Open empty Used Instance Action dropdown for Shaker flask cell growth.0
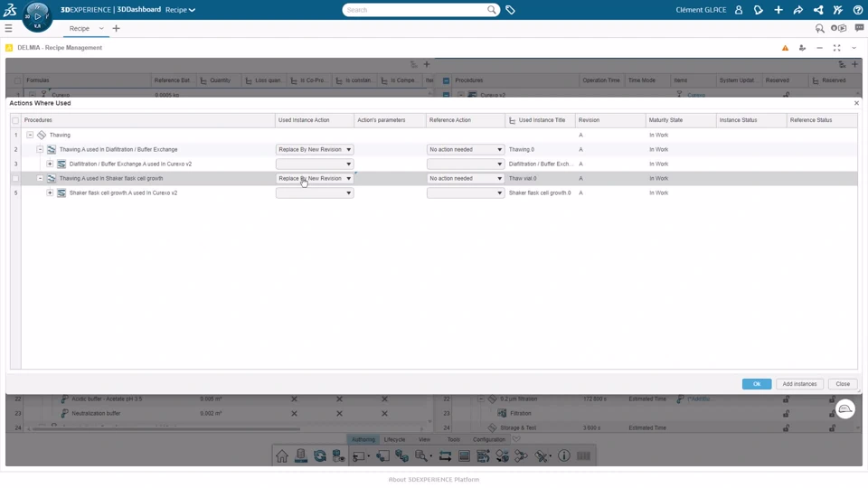868x488 pixels. pos(315,192)
